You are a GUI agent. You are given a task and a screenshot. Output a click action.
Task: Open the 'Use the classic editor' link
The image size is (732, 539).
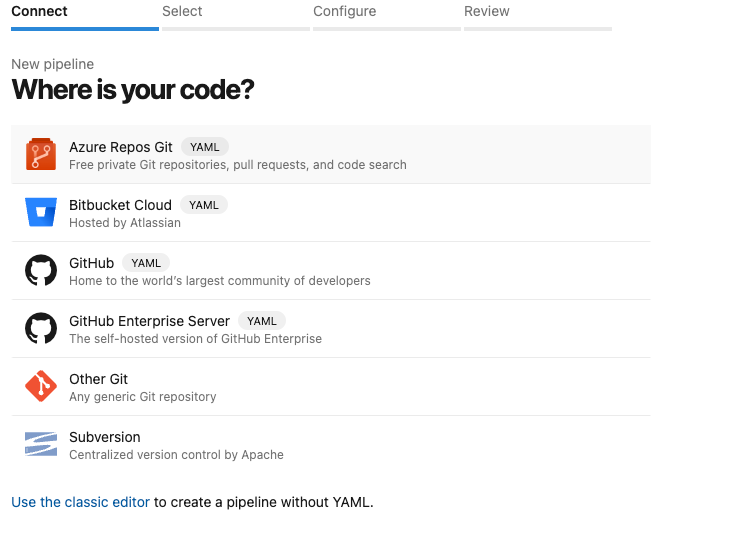click(80, 502)
